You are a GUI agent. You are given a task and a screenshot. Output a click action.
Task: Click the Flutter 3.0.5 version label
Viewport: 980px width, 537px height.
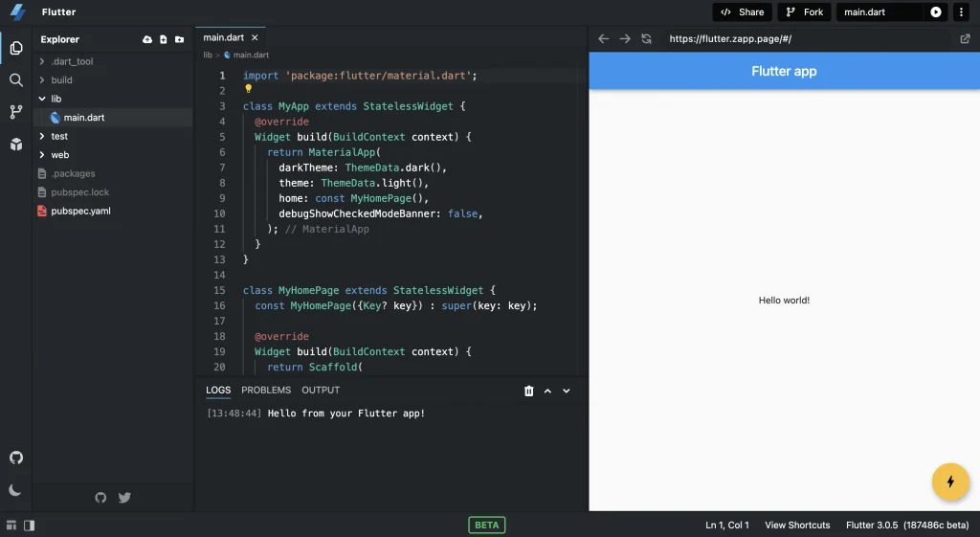click(x=907, y=526)
